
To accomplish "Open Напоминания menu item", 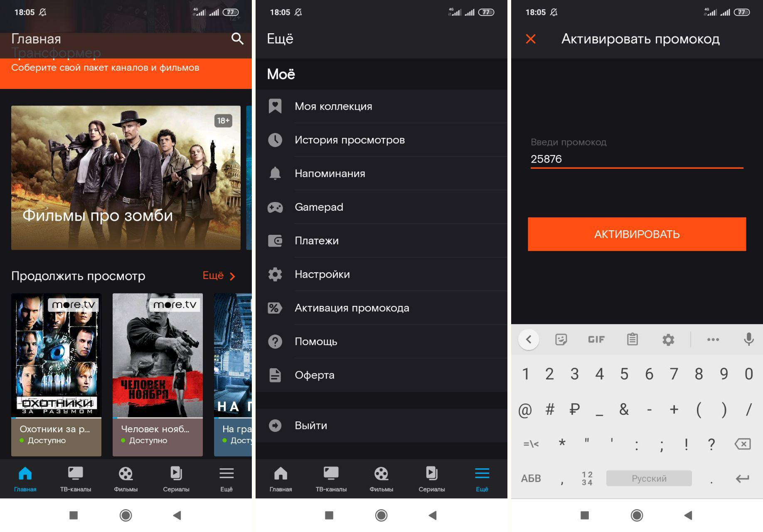I will pos(381,173).
